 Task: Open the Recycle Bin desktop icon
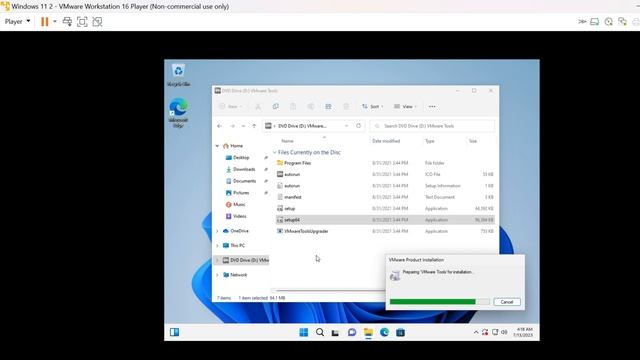click(178, 75)
